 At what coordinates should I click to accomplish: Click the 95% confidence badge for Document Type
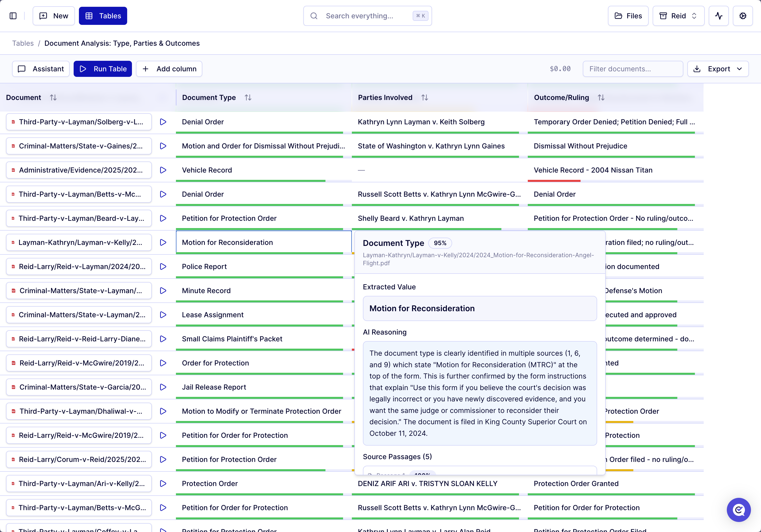(x=440, y=243)
